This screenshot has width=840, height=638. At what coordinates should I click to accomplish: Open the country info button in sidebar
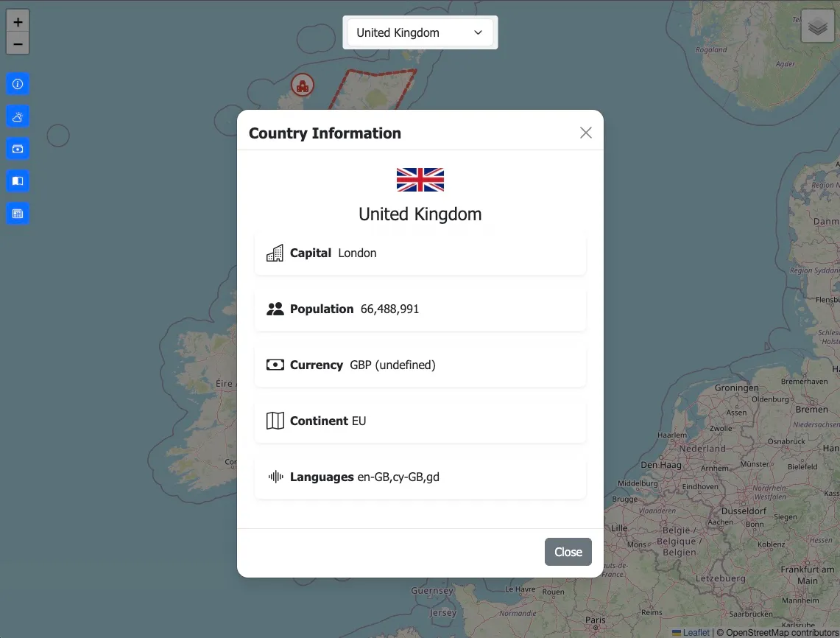[18, 84]
